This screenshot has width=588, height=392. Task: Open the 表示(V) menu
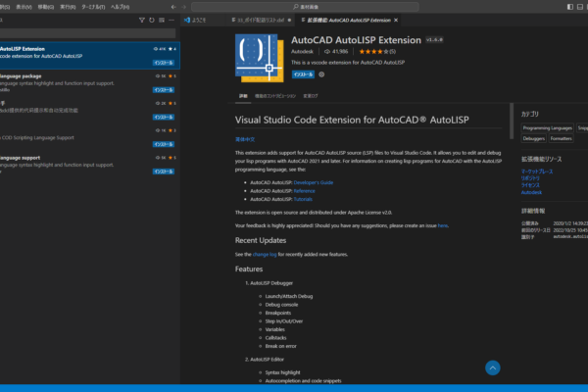[24, 7]
